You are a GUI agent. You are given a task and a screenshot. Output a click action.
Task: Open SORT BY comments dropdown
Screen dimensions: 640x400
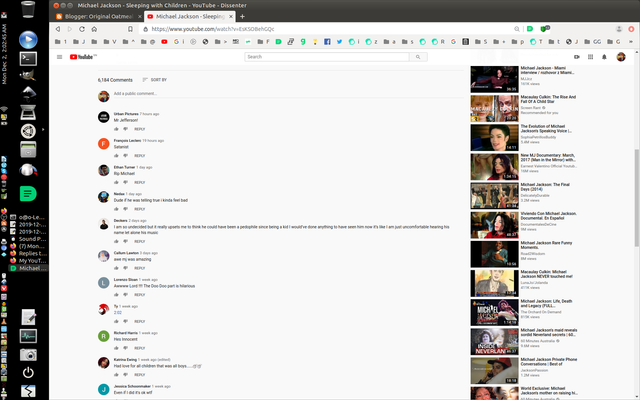155,80
